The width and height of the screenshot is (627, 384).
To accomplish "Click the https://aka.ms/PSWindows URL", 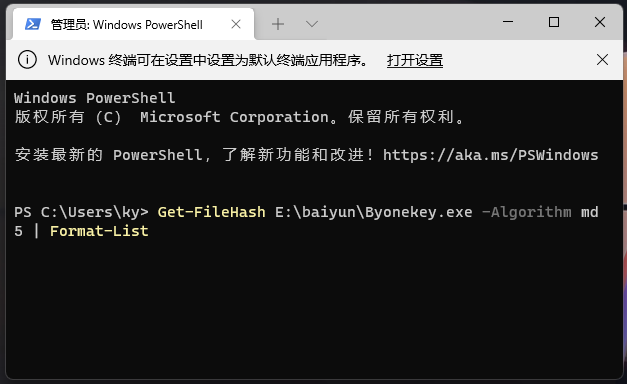I will [x=491, y=155].
